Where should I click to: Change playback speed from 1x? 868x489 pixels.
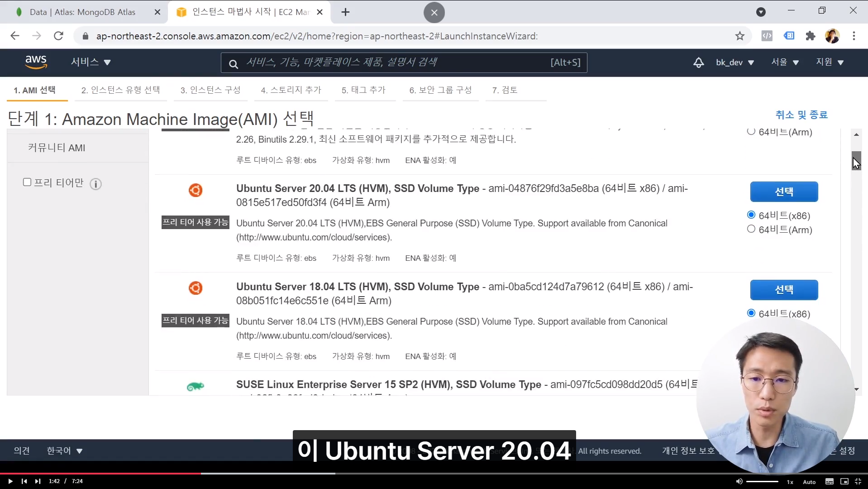click(790, 482)
